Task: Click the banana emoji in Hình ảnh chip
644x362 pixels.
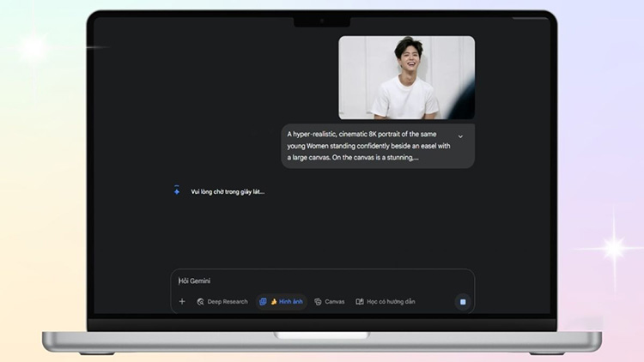Action: click(274, 302)
